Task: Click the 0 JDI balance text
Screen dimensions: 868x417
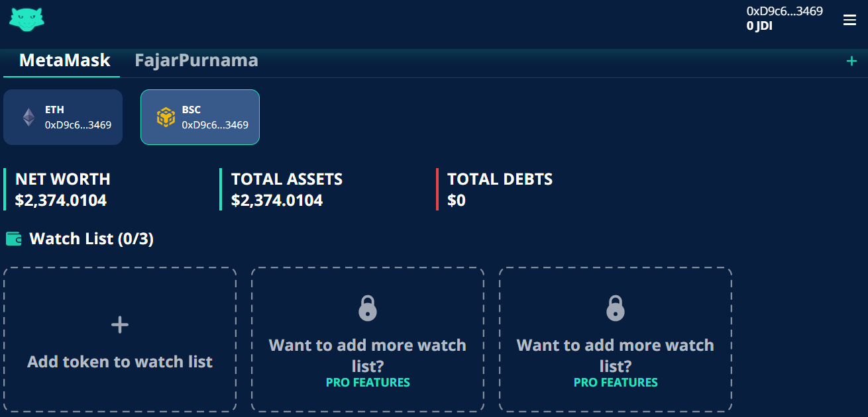Action: [x=759, y=26]
